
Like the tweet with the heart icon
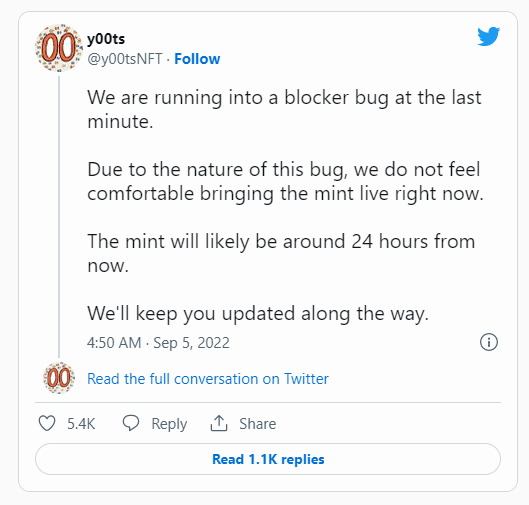tap(47, 423)
